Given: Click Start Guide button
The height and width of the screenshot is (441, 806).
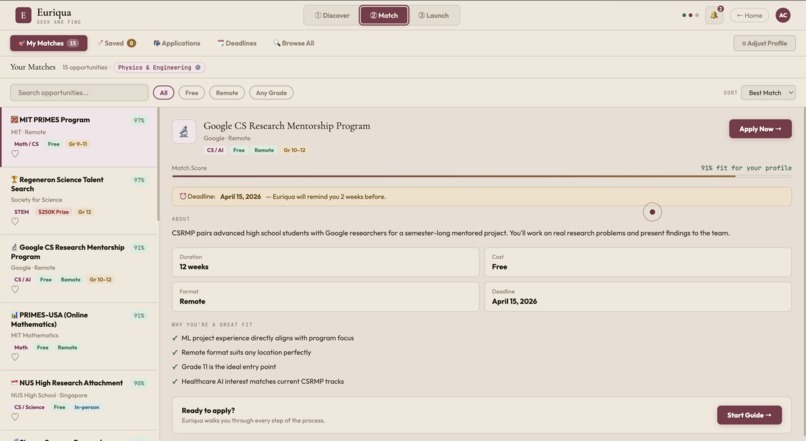Looking at the screenshot, I should 749,415.
